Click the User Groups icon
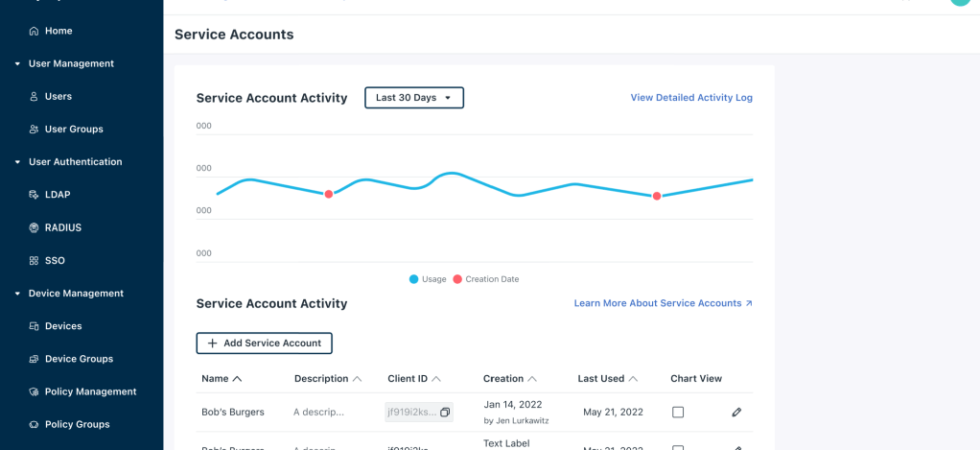This screenshot has width=980, height=450. tap(35, 130)
